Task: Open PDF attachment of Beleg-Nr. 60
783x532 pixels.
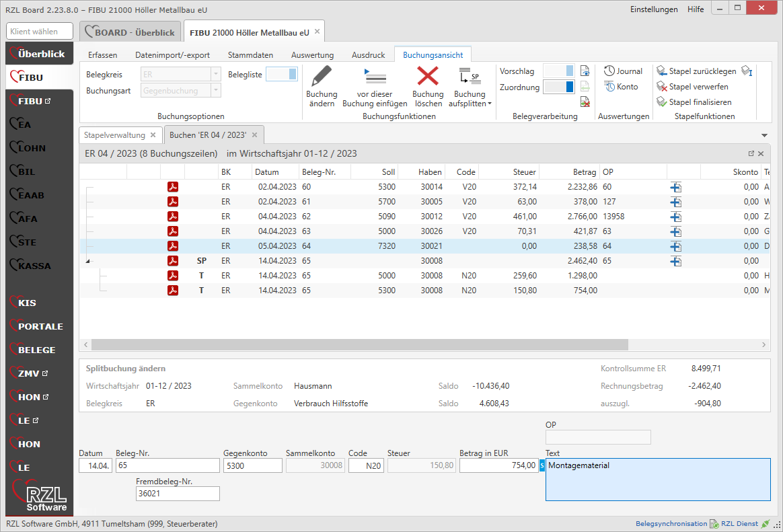Action: pyautogui.click(x=173, y=187)
